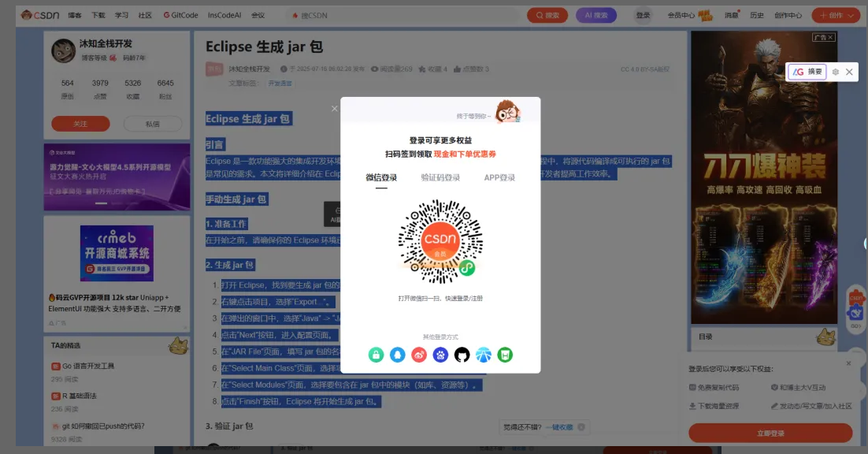Screen dimensions: 868x454
Task: Switch to 微信登录 tab
Action: click(381, 177)
